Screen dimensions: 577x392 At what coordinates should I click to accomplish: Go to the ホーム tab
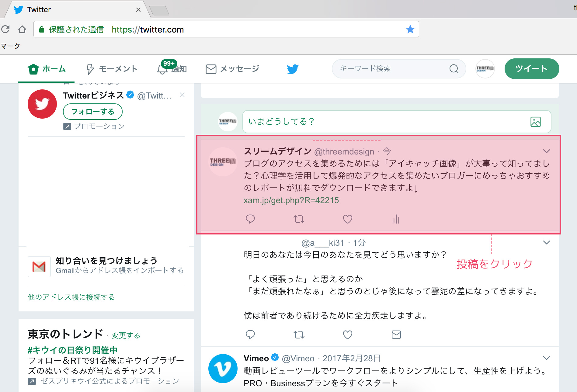47,69
